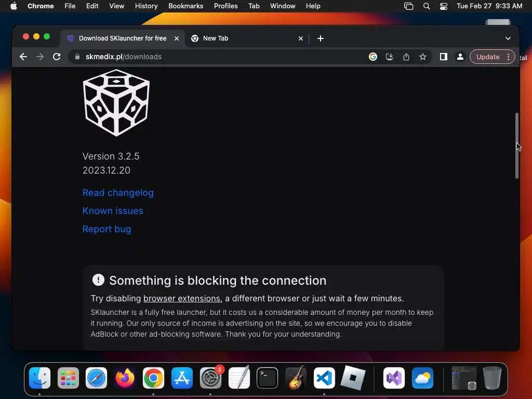Open the Read changelog link
Image resolution: width=532 pixels, height=399 pixels.
[x=118, y=193]
